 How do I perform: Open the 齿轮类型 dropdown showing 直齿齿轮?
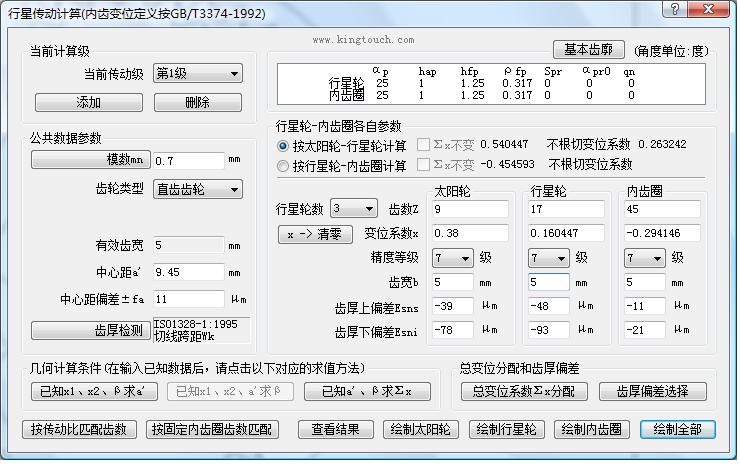click(198, 189)
